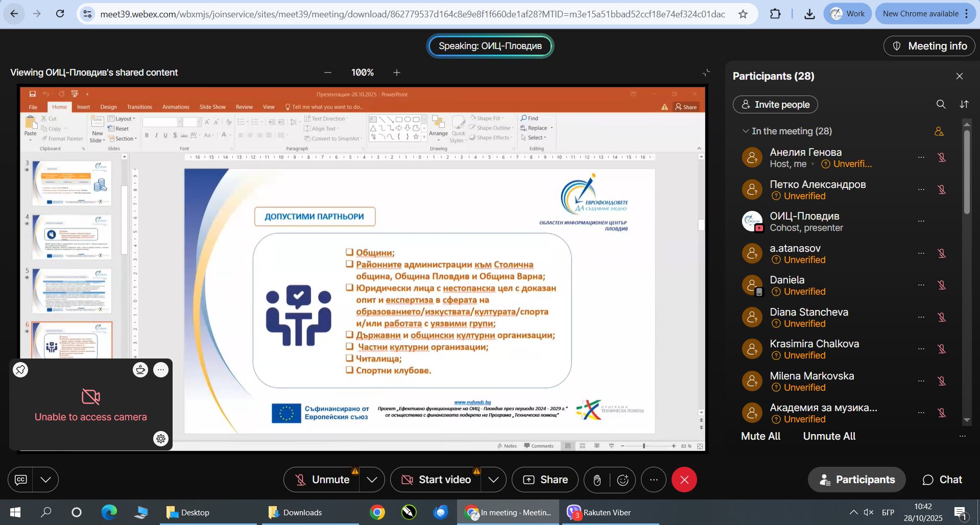This screenshot has height=525, width=980.
Task: Search participants with magnifier icon
Action: click(941, 104)
